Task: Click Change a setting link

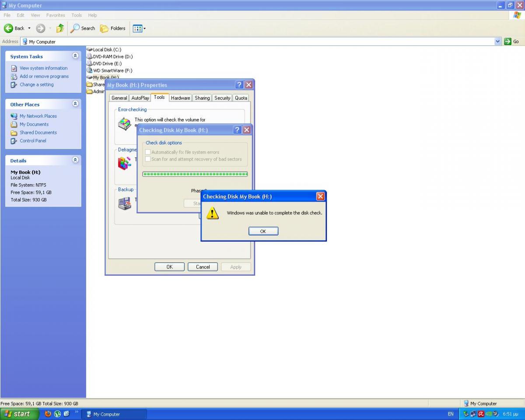Action: click(37, 85)
